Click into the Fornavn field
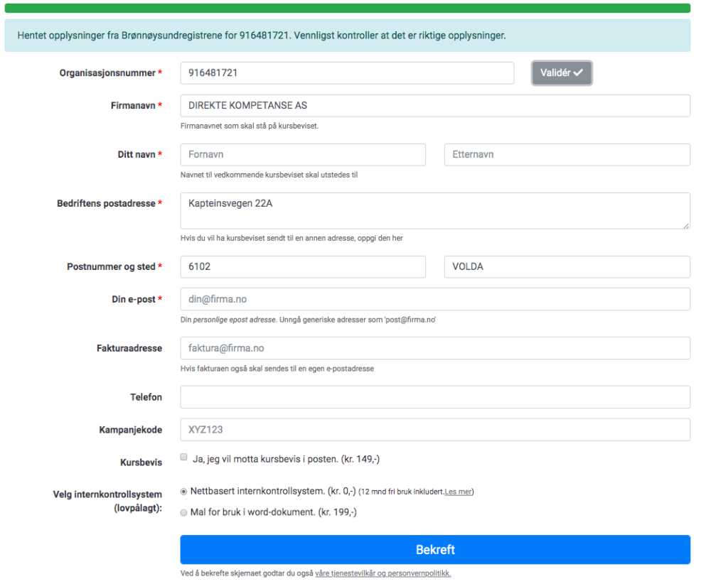 click(302, 155)
